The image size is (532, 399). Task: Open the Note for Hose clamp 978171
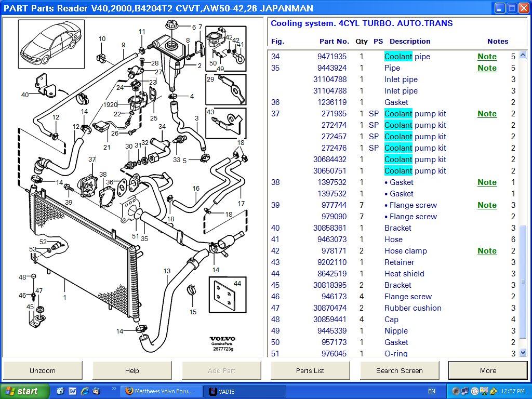[x=487, y=250]
